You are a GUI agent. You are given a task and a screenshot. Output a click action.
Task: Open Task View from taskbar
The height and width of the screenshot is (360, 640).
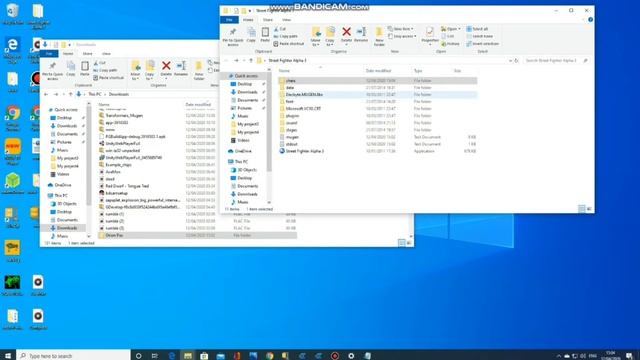154,356
